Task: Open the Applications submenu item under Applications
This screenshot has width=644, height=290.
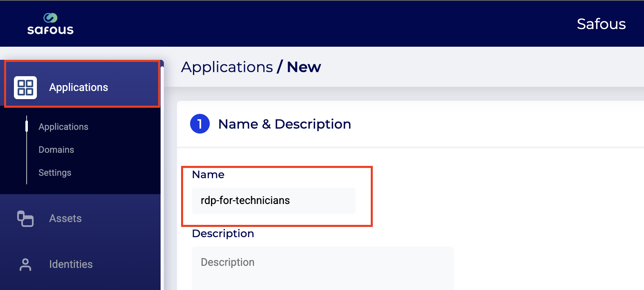Action: [63, 127]
